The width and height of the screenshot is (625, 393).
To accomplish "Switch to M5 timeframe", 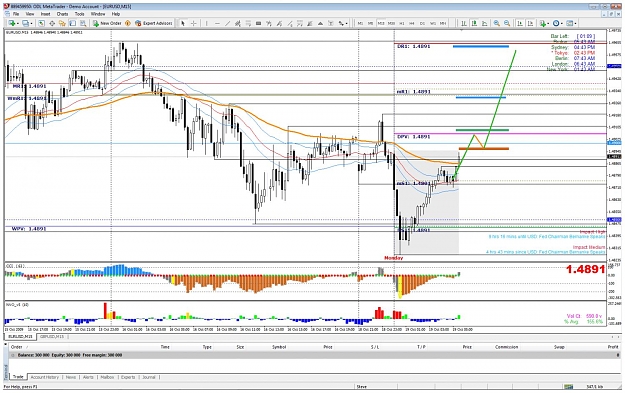I will pyautogui.click(x=370, y=24).
